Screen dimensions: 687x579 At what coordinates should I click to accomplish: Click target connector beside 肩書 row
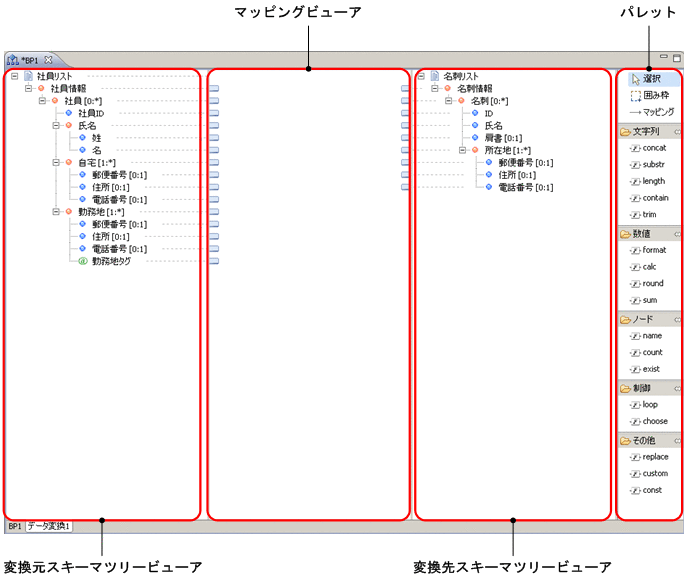405,138
